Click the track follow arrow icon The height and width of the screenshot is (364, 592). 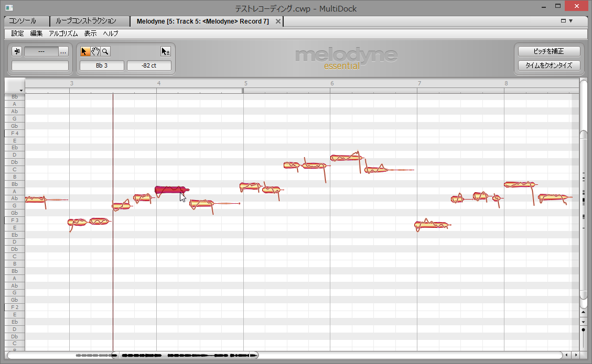click(x=17, y=51)
